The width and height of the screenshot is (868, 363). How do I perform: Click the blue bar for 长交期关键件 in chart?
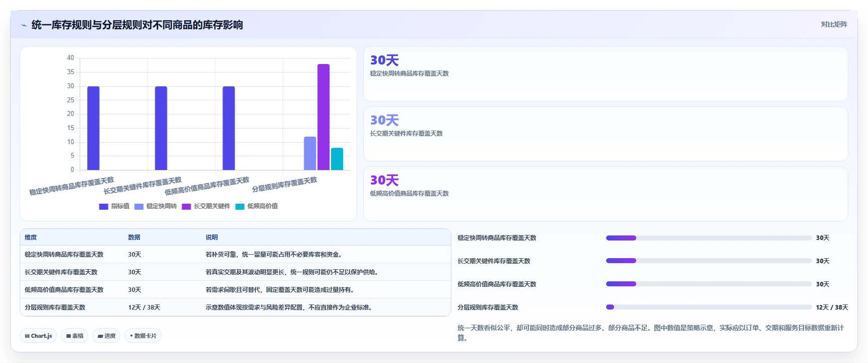tap(161, 128)
